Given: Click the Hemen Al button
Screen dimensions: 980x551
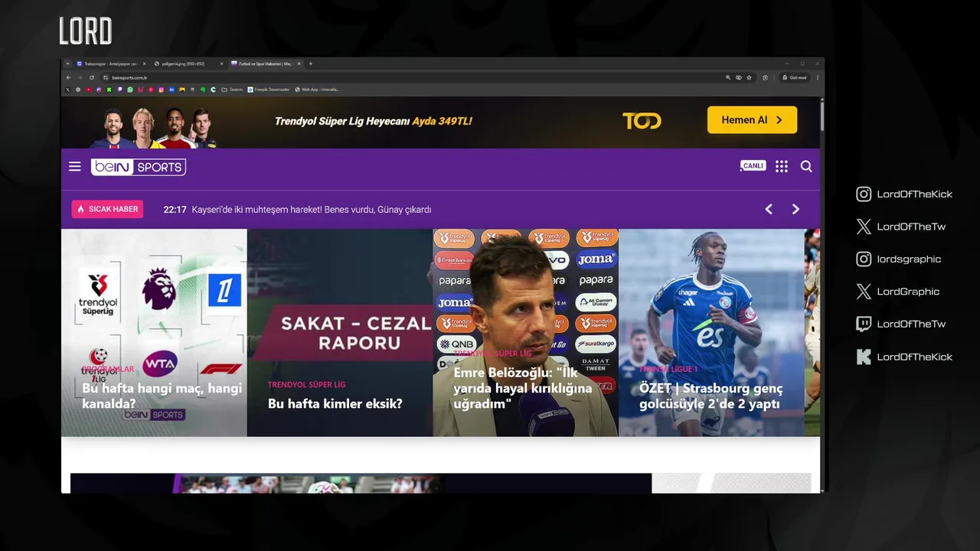Looking at the screenshot, I should tap(752, 120).
